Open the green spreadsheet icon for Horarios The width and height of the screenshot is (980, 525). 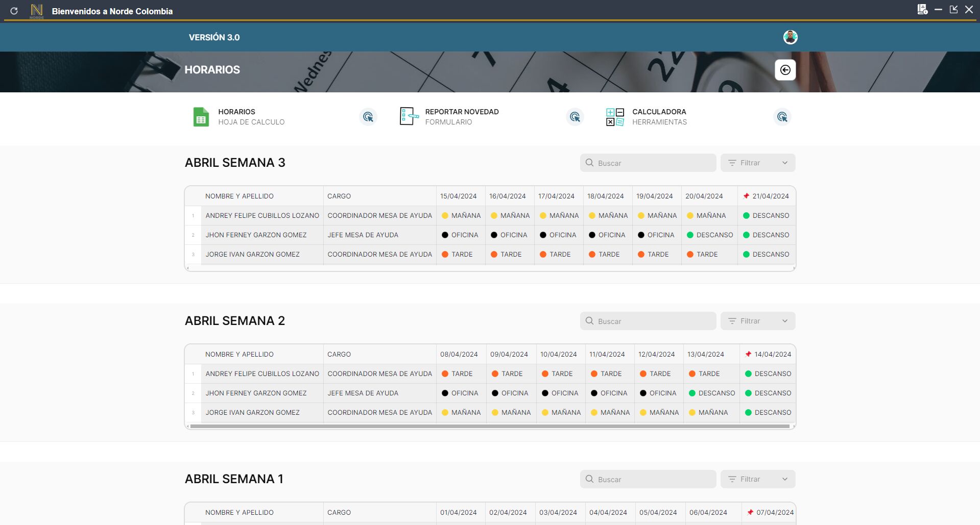(x=201, y=117)
